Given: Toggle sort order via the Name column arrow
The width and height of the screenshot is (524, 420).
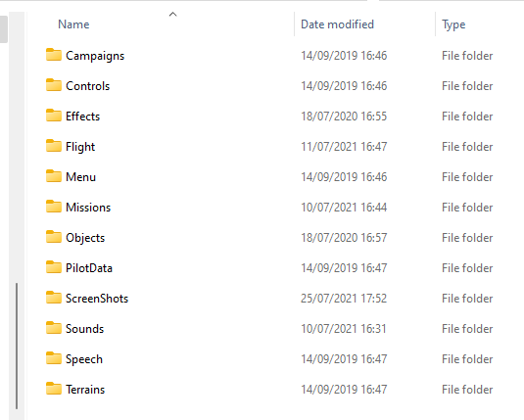Looking at the screenshot, I should pyautogui.click(x=172, y=14).
